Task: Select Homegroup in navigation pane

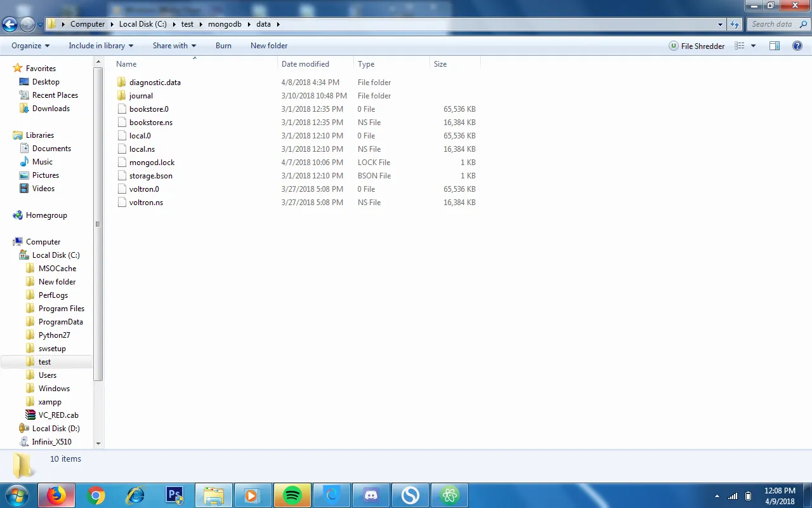Action: click(46, 215)
